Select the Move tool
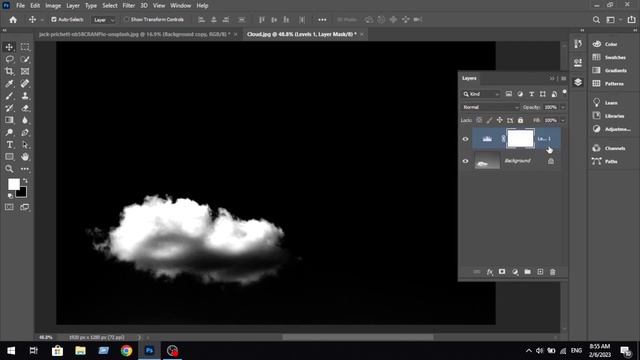This screenshot has width=640, height=360. pos(9,47)
